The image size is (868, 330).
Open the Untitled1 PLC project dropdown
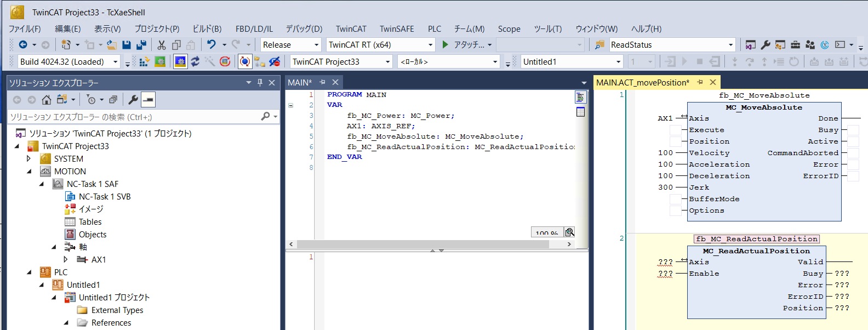click(619, 62)
